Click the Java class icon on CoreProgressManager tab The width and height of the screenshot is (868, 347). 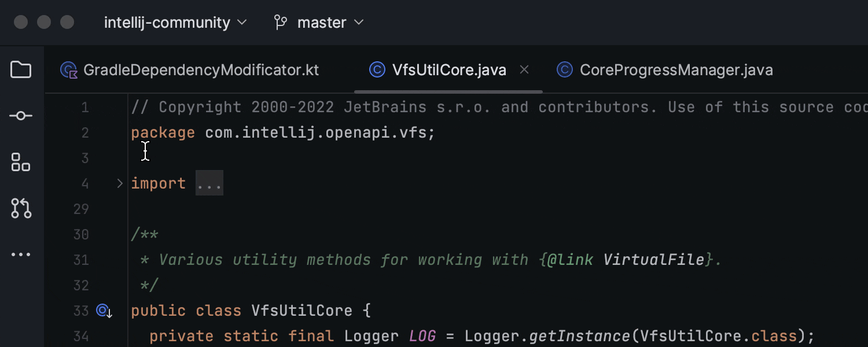pos(564,69)
